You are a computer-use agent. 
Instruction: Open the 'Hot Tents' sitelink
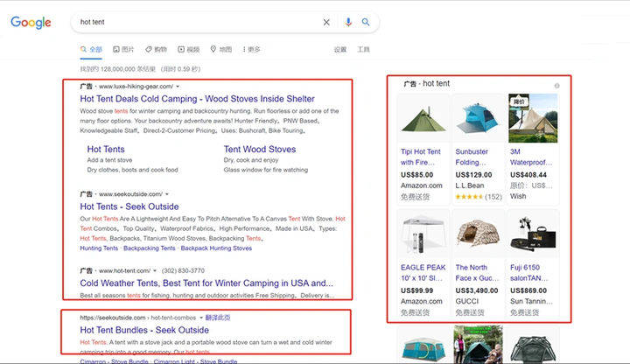pos(106,150)
